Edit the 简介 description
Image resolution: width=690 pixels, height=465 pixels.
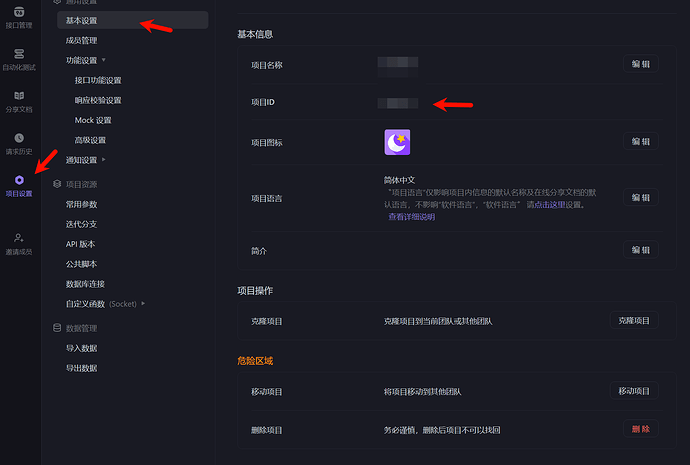coord(641,249)
